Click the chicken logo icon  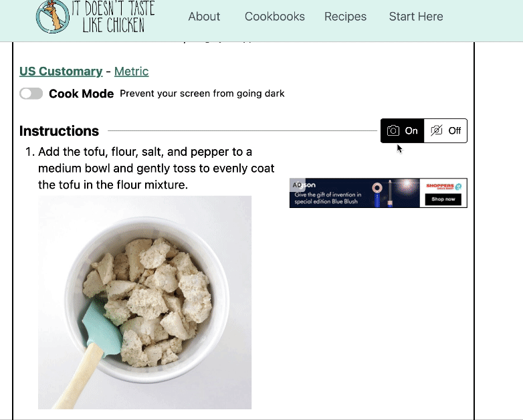click(53, 16)
